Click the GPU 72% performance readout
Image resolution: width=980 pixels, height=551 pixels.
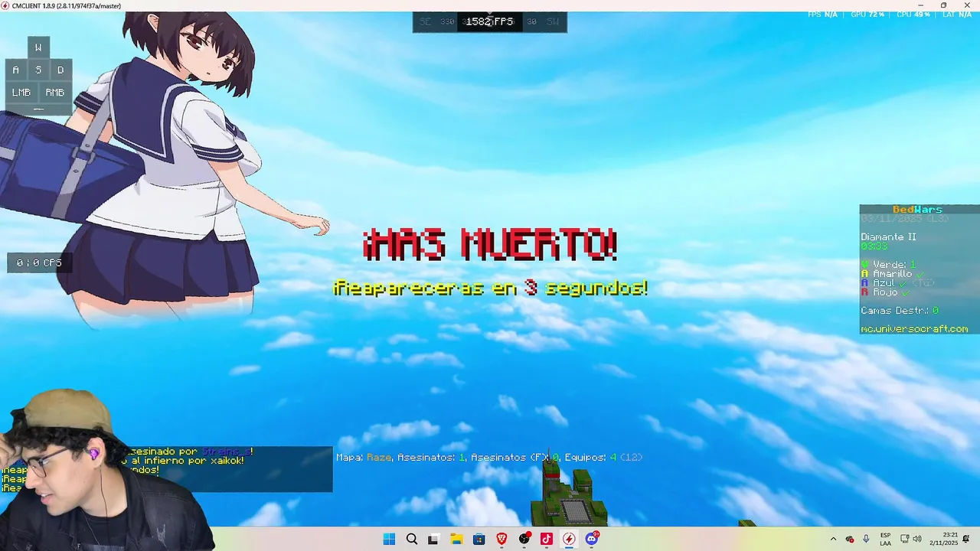click(867, 15)
